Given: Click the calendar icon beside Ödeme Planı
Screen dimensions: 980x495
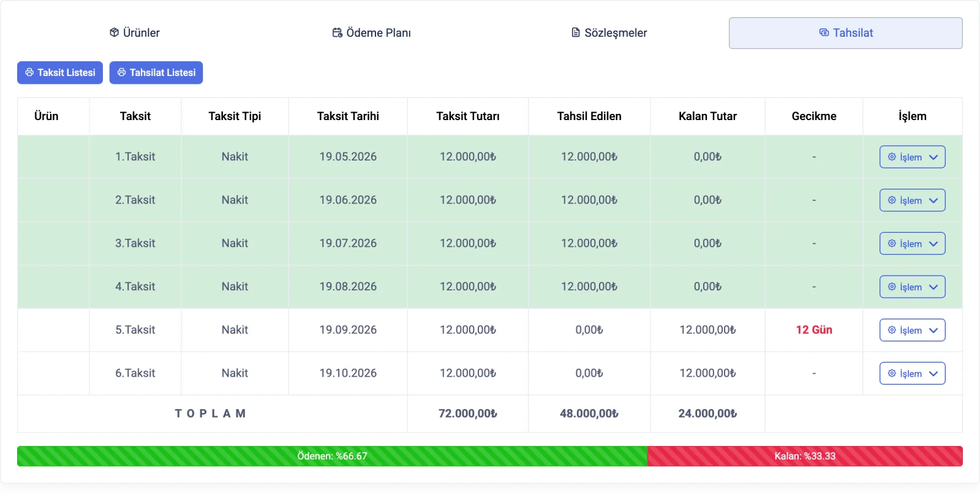Looking at the screenshot, I should 337,32.
